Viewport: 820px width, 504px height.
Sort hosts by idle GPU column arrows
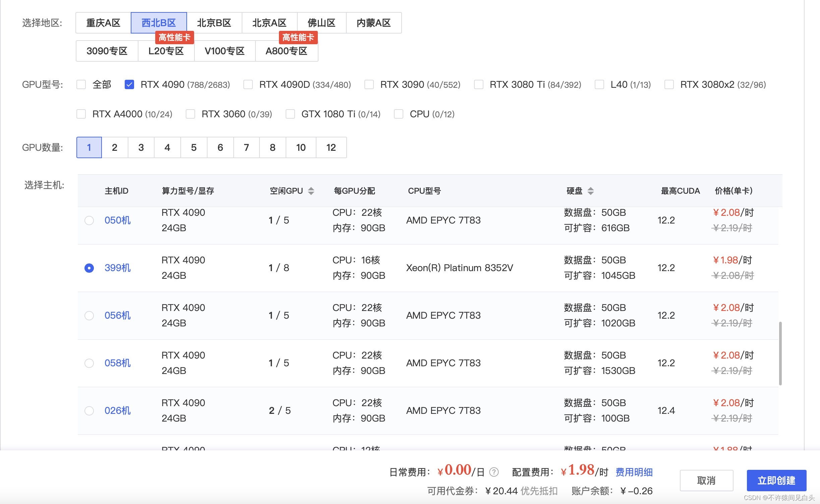click(311, 191)
